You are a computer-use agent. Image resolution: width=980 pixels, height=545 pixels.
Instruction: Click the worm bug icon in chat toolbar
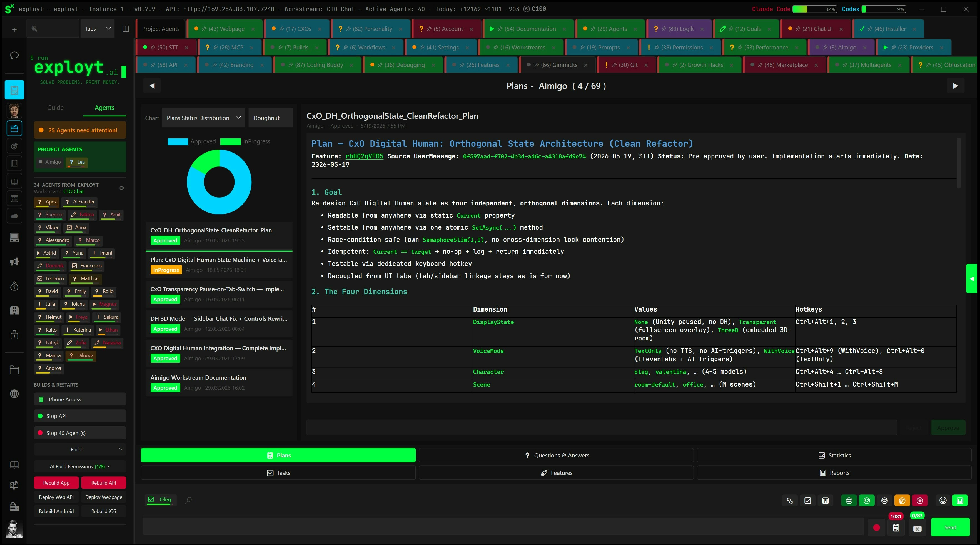790,501
